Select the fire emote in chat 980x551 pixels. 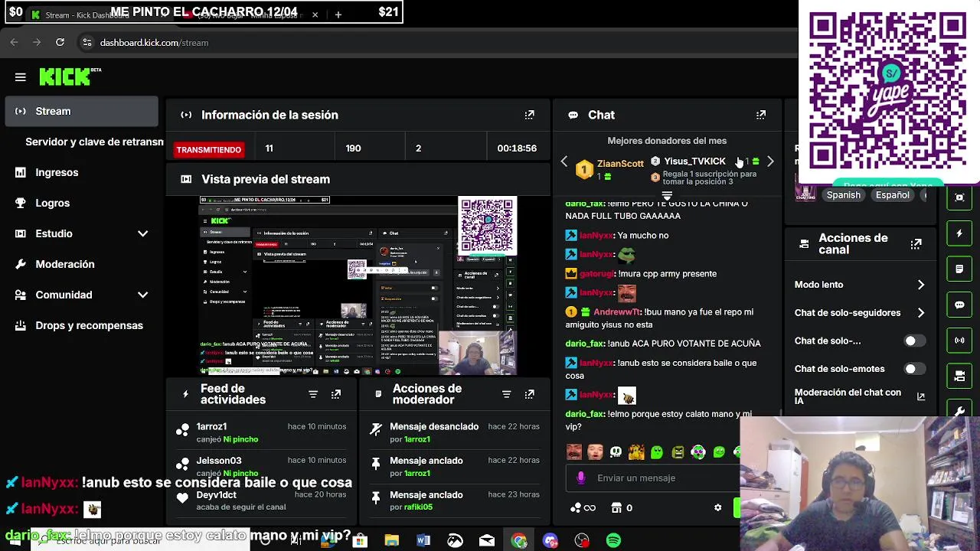pos(635,452)
